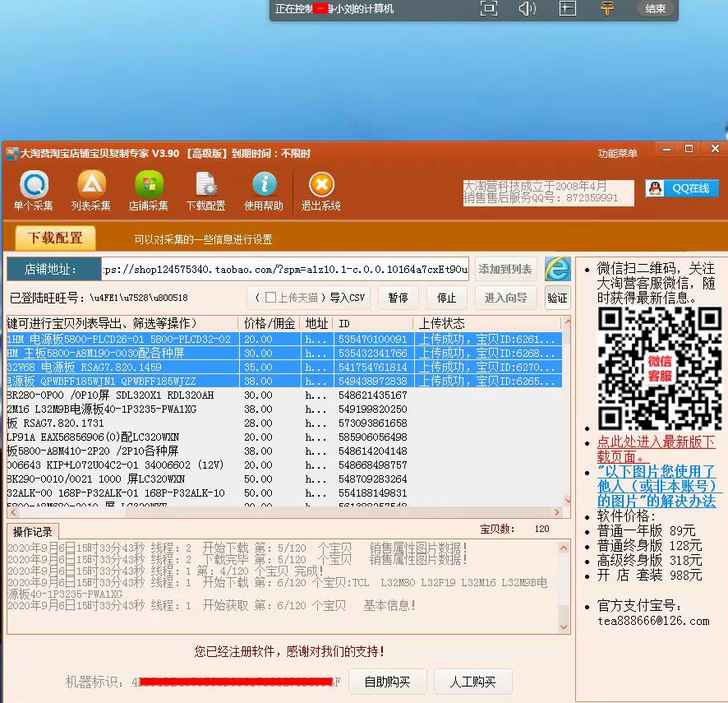Select the row with ID 535470100091
Viewport: 728px width, 703px height.
284,340
